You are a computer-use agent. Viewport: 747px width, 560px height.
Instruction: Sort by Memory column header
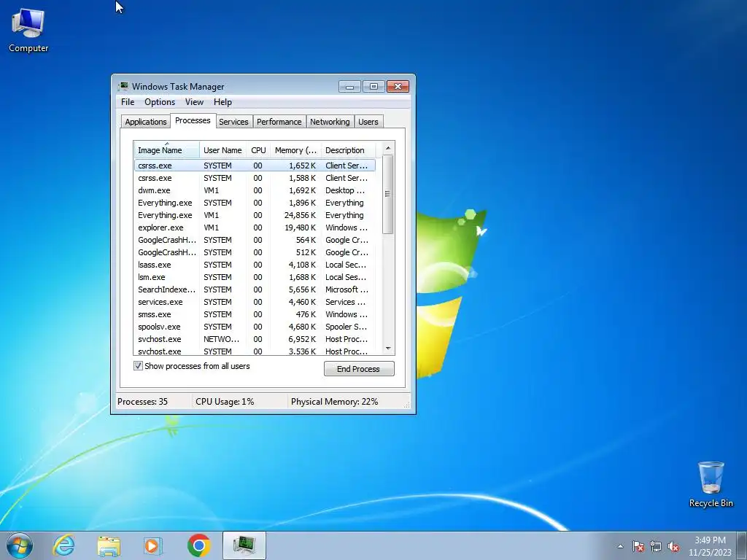(295, 150)
